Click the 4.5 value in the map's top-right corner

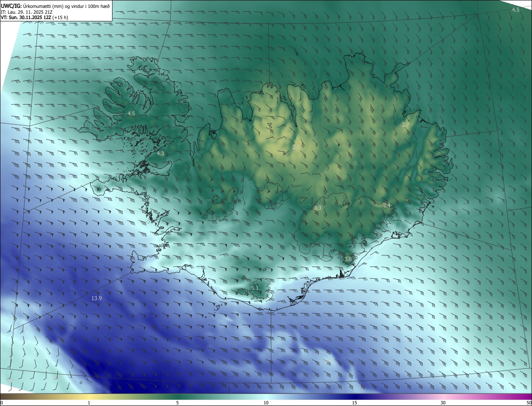coord(515,10)
